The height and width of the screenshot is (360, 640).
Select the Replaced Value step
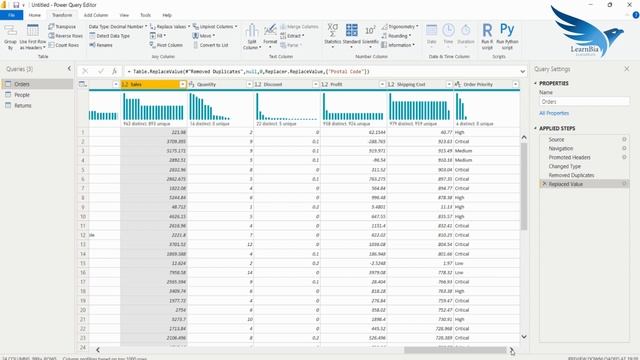click(584, 184)
